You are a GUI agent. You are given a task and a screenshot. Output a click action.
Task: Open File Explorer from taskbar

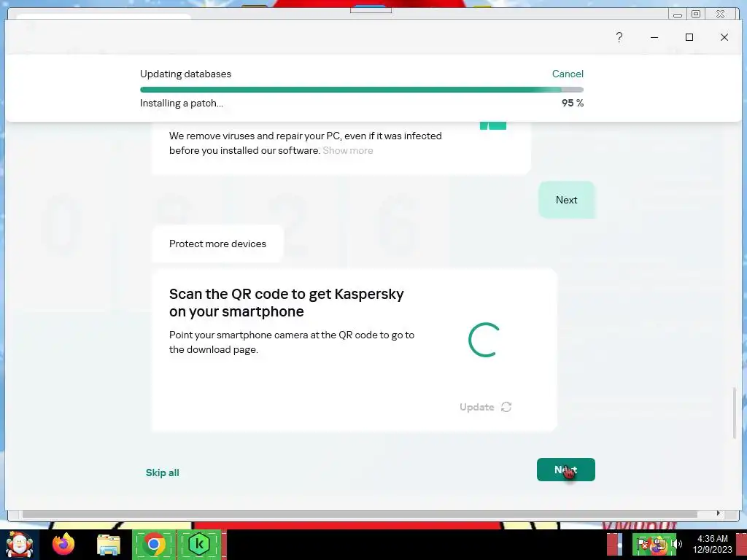109,545
